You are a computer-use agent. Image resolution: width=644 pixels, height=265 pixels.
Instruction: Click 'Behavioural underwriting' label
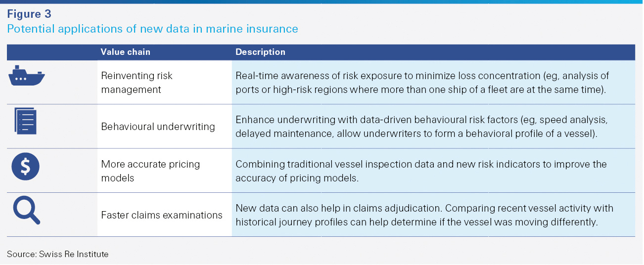click(x=158, y=127)
